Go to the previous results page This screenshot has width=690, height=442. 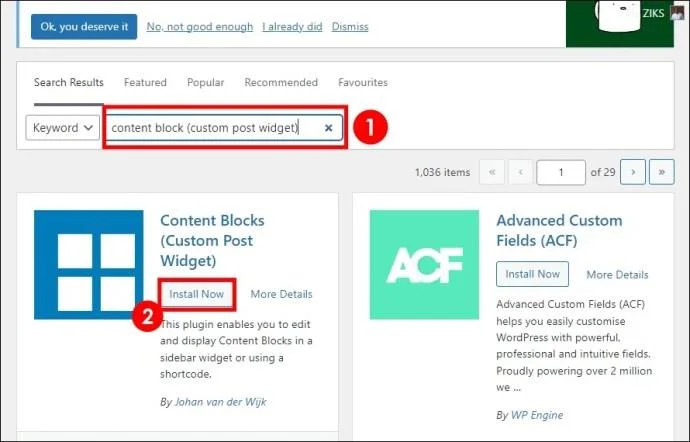pos(521,172)
